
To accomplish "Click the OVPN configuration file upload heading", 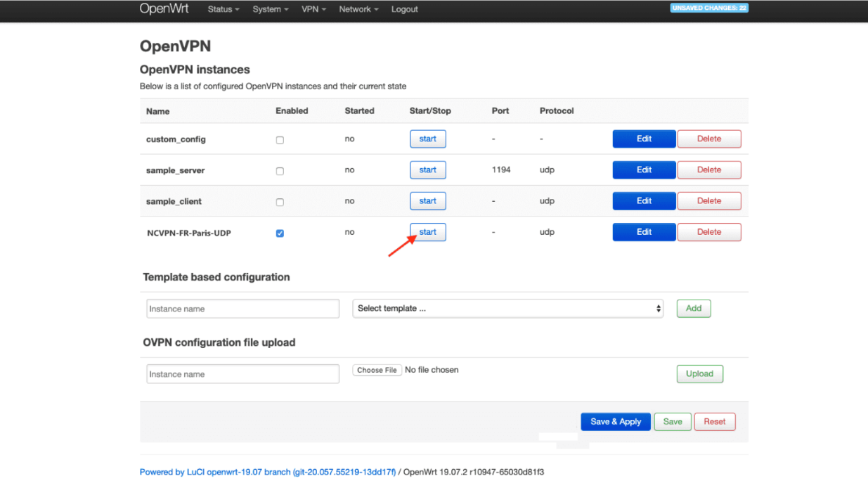I will 219,342.
